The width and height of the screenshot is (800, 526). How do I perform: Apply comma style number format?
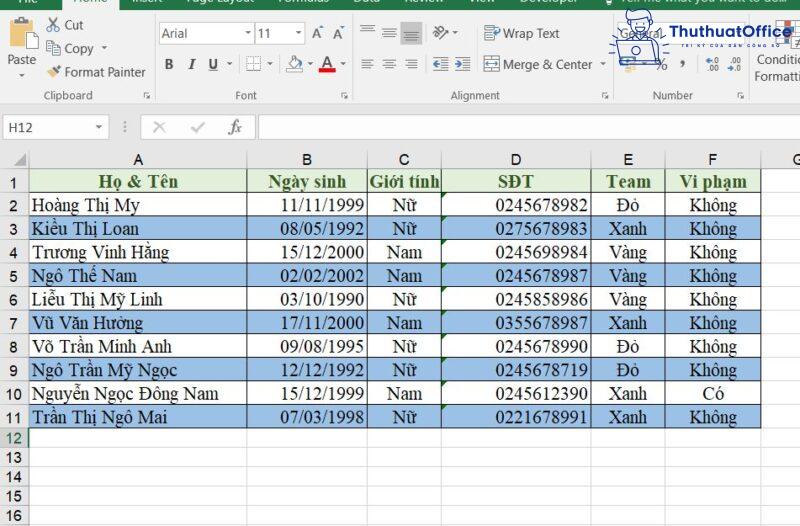[x=683, y=64]
